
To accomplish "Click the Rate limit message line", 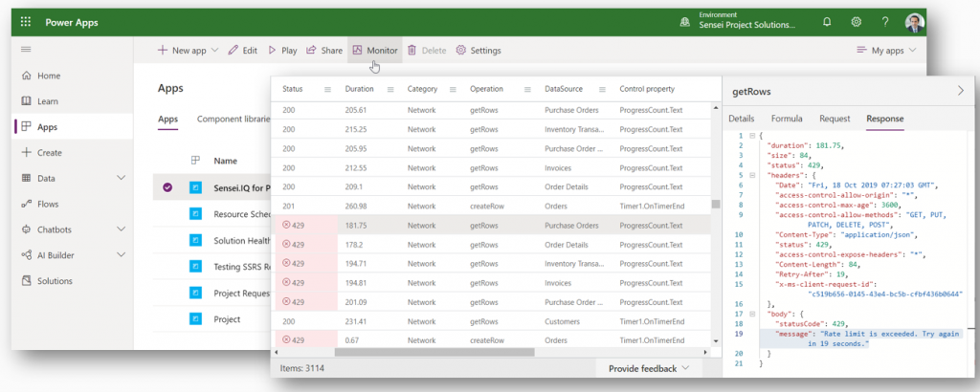I will click(x=860, y=339).
